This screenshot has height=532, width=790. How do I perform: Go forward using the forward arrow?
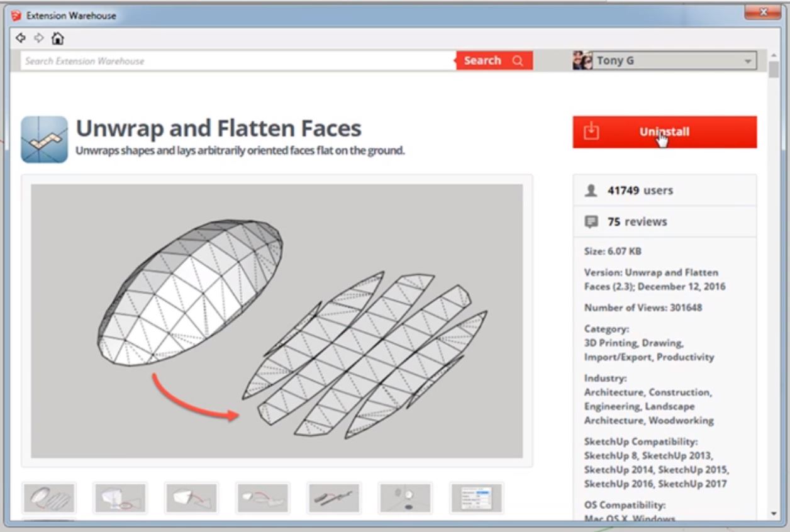pyautogui.click(x=39, y=38)
